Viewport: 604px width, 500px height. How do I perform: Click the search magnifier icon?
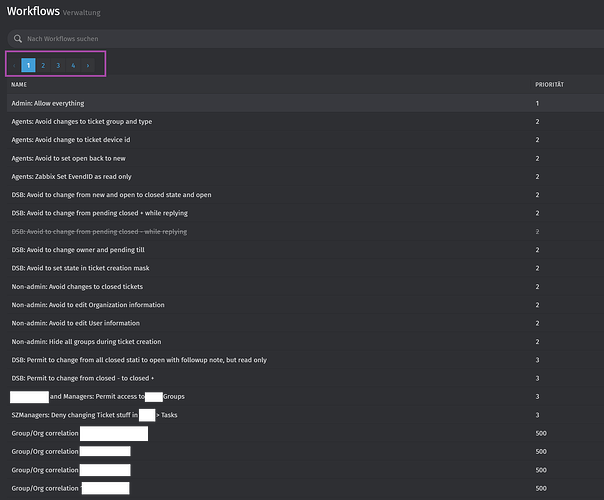point(16,39)
